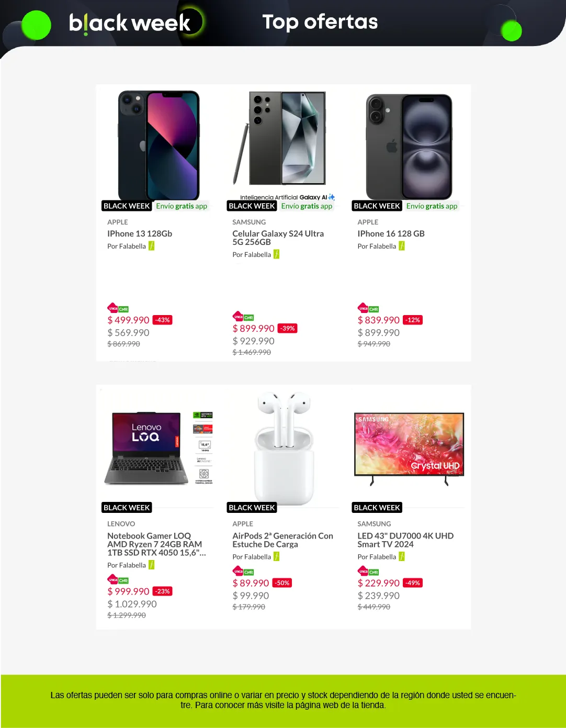Open AirPods 2ª Generación title link

tap(282, 540)
